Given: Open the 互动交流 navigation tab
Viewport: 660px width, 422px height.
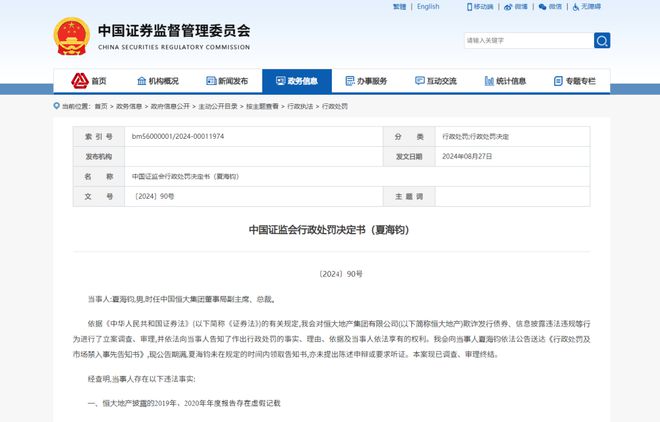Looking at the screenshot, I should pyautogui.click(x=436, y=81).
